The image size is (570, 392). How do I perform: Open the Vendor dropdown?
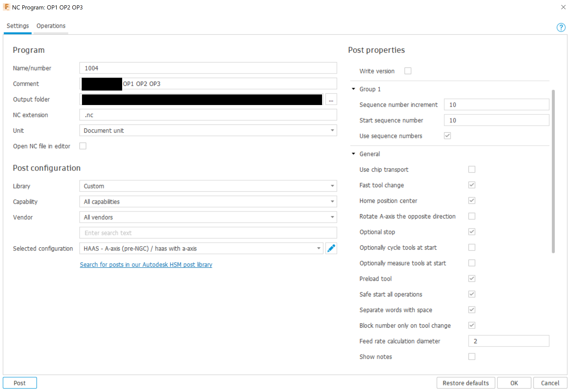tap(332, 217)
